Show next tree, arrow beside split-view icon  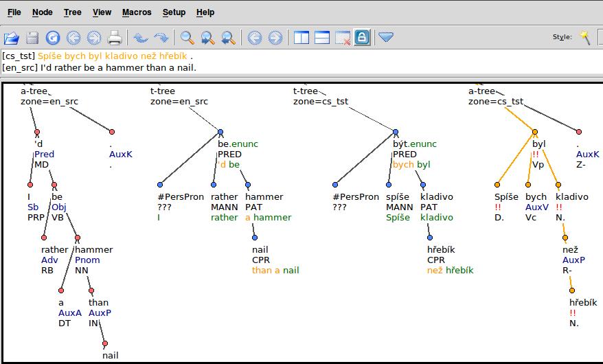point(275,38)
